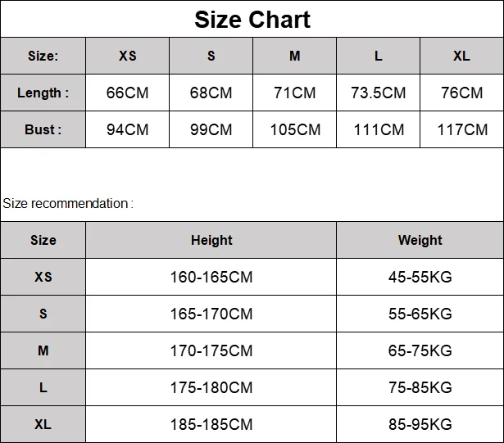This screenshot has width=504, height=443.
Task: Select the 117CM bust value
Action: [462, 129]
